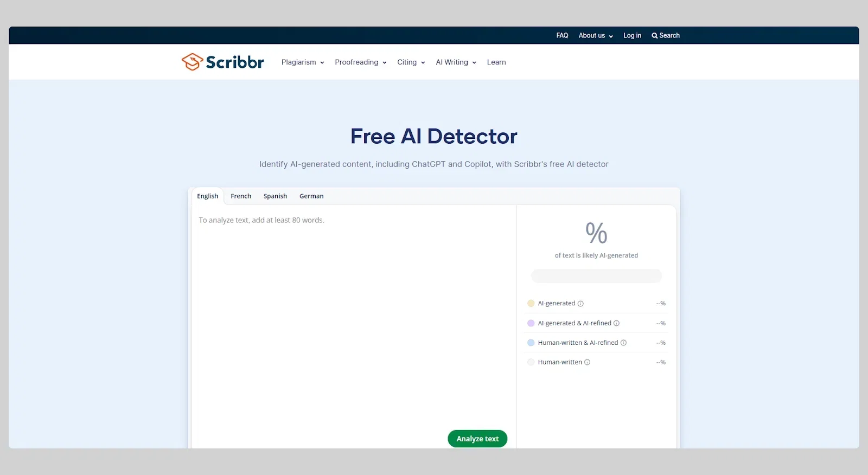
Task: Expand the Plagiarism dropdown menu
Action: click(303, 62)
